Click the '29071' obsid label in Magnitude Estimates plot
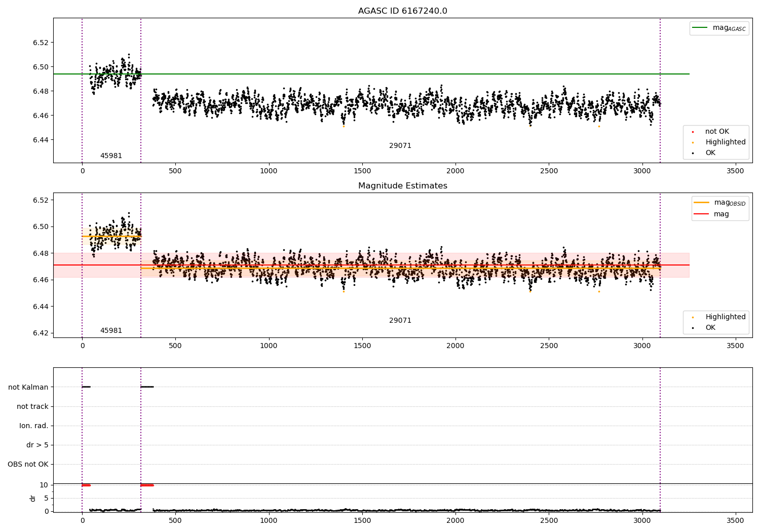This screenshot has width=760, height=532. (400, 321)
